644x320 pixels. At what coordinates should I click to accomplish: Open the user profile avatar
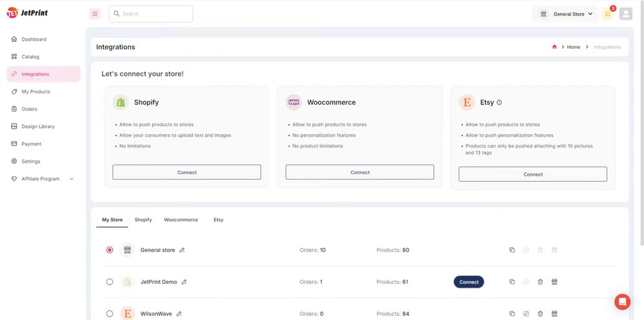pos(626,14)
